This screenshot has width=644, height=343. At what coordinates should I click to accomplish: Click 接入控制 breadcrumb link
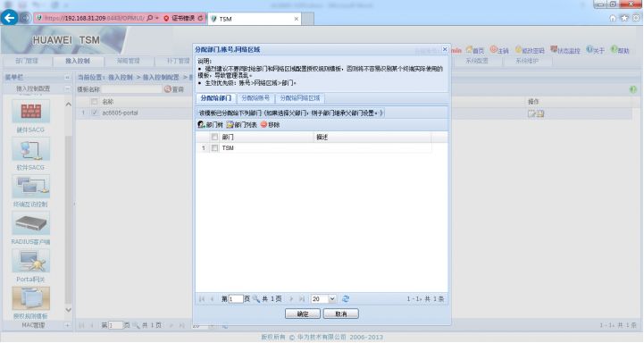pyautogui.click(x=121, y=77)
